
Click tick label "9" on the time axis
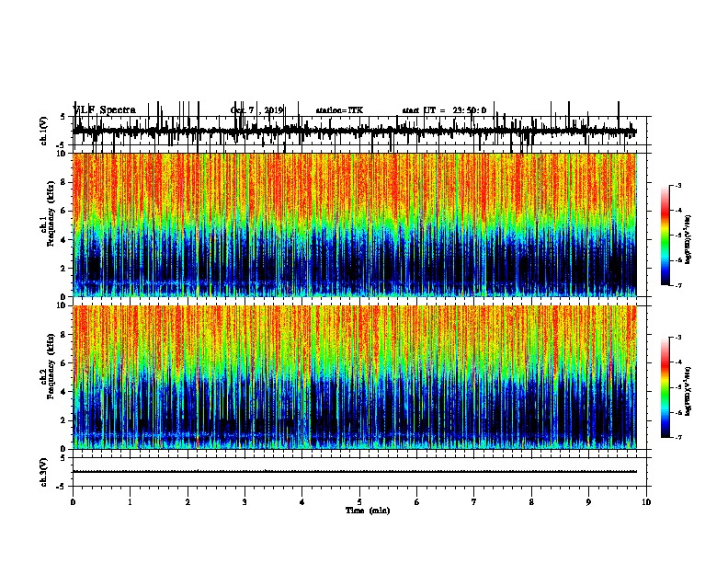click(588, 502)
